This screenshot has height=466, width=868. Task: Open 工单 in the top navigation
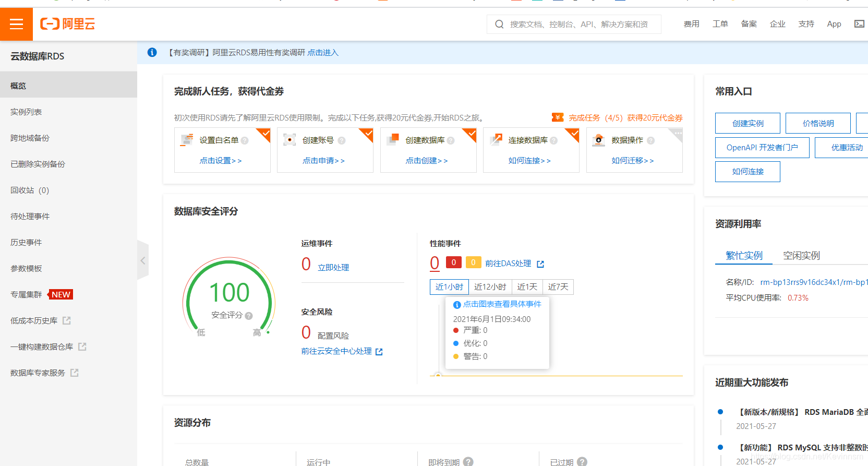click(x=720, y=24)
